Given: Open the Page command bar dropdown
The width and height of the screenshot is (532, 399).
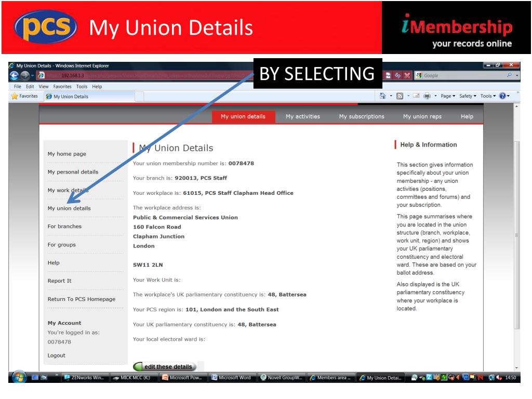Looking at the screenshot, I should (448, 96).
